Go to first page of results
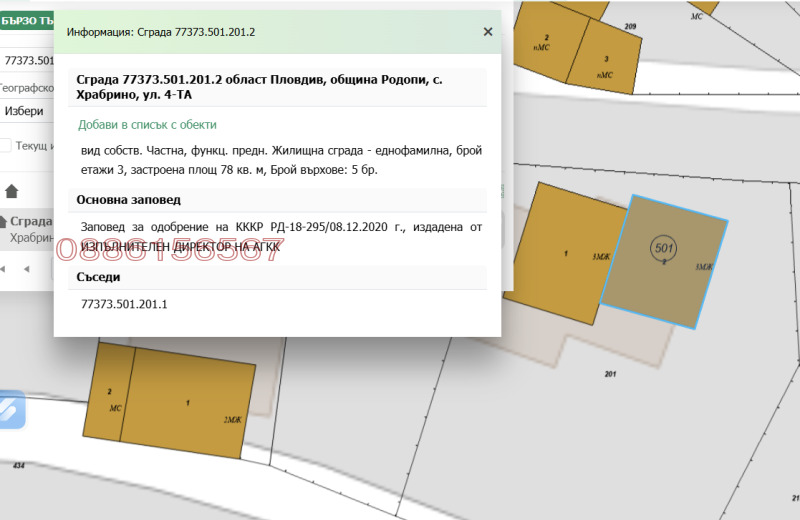Image resolution: width=800 pixels, height=520 pixels. pos(4,269)
